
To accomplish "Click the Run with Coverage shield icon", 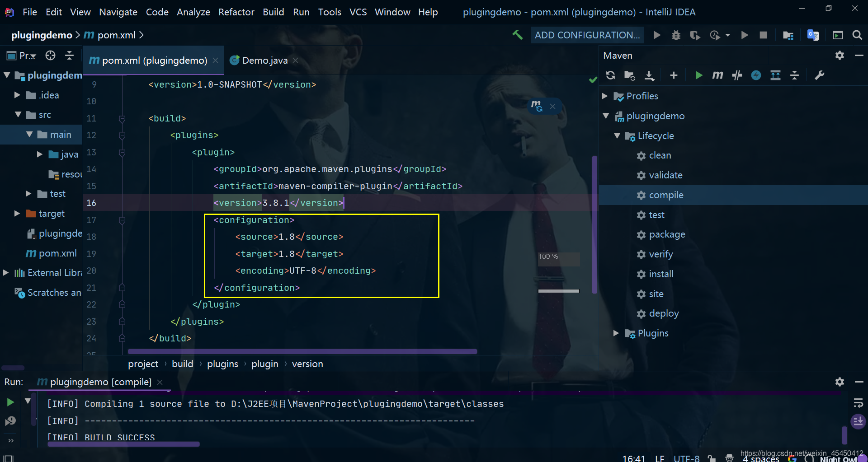I will click(695, 35).
